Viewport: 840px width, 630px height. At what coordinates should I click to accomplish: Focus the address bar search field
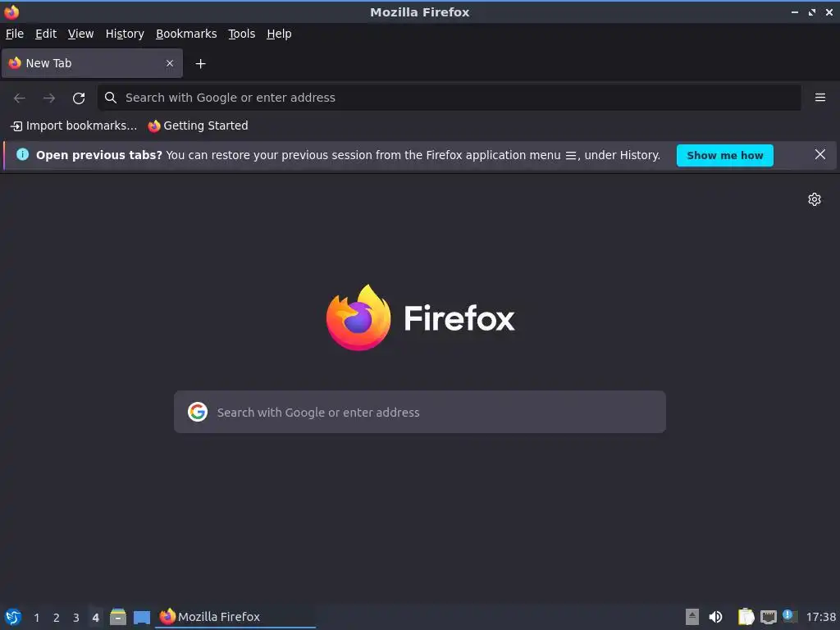point(449,98)
